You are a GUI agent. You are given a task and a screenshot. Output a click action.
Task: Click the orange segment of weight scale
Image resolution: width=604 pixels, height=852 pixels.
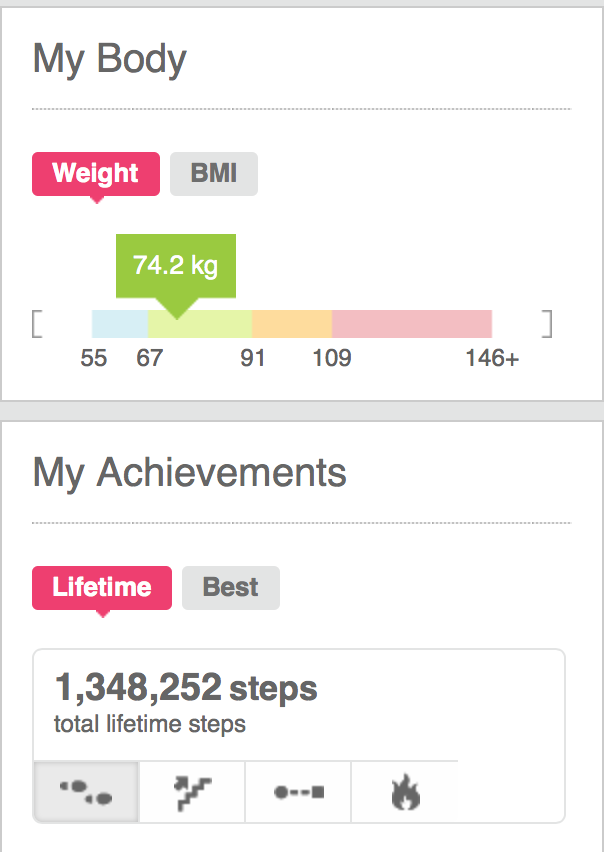tap(292, 324)
